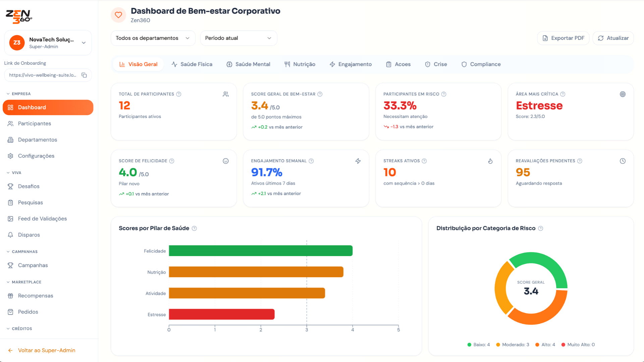Viewport: 644px width, 362px height.
Task: Switch to the Acoes tab
Action: pyautogui.click(x=398, y=64)
